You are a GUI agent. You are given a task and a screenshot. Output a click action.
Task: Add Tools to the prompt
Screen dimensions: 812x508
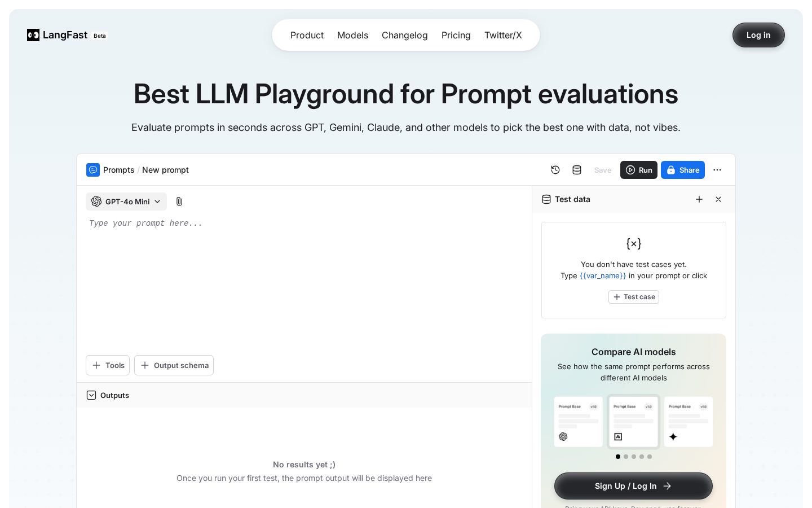108,365
